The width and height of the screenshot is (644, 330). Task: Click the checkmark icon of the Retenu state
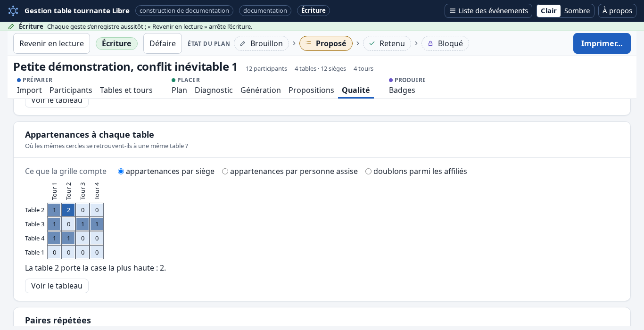coord(372,43)
